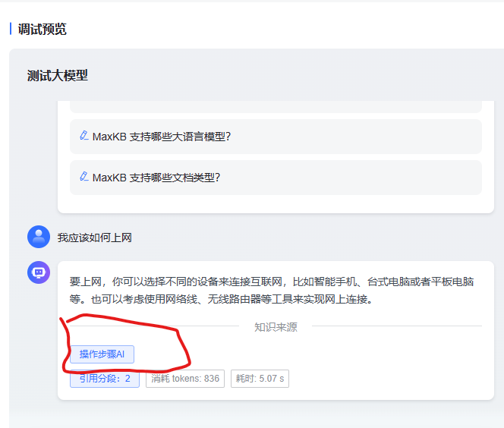Open the 操作步骤AI knowledge source tag
This screenshot has width=504, height=428.
102,354
